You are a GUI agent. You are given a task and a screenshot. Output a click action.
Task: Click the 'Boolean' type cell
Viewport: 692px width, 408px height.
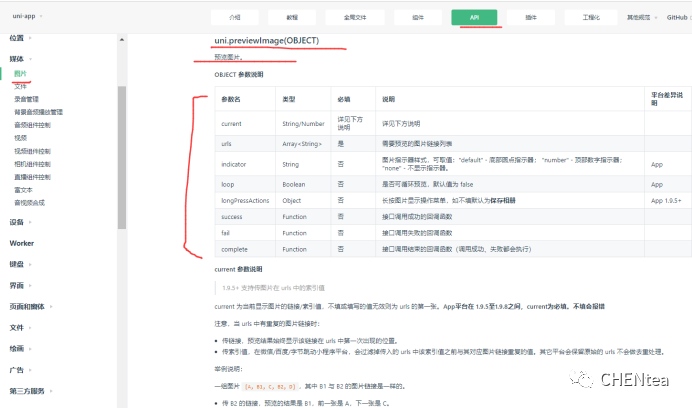click(x=303, y=184)
